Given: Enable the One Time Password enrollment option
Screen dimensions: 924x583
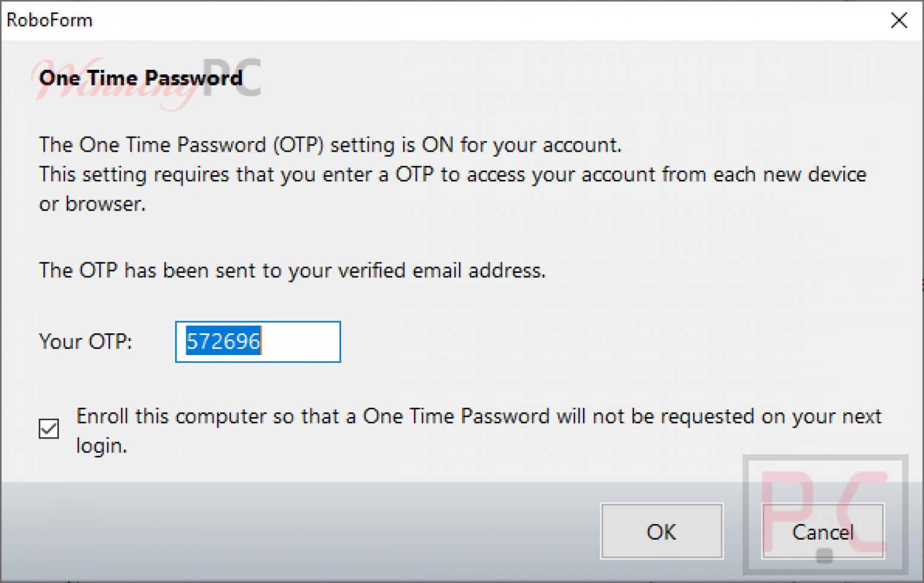Looking at the screenshot, I should pos(49,429).
